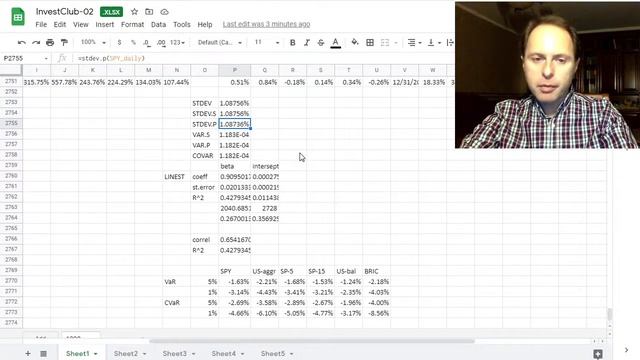Open Sheet2 tab dropdown arrow
This screenshot has width=640, height=360.
coord(144,354)
